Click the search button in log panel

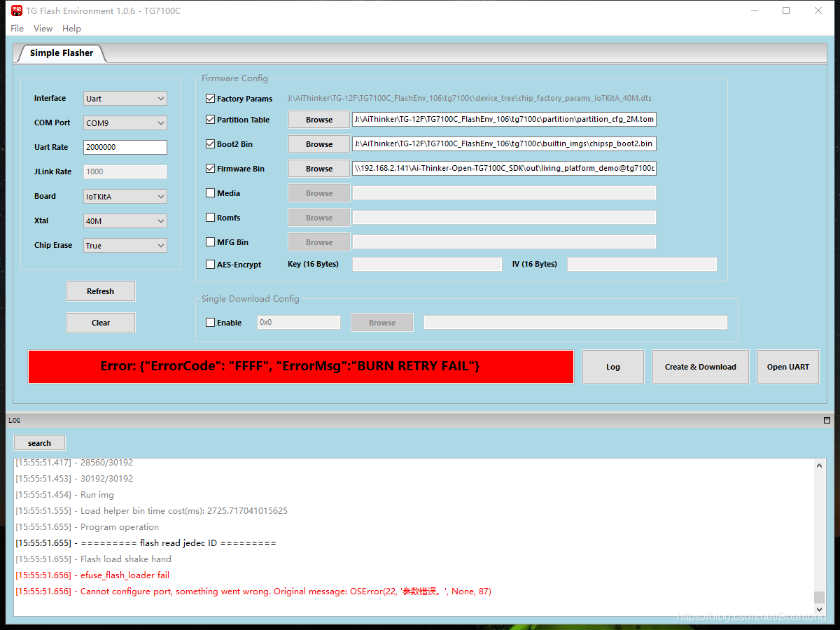39,443
